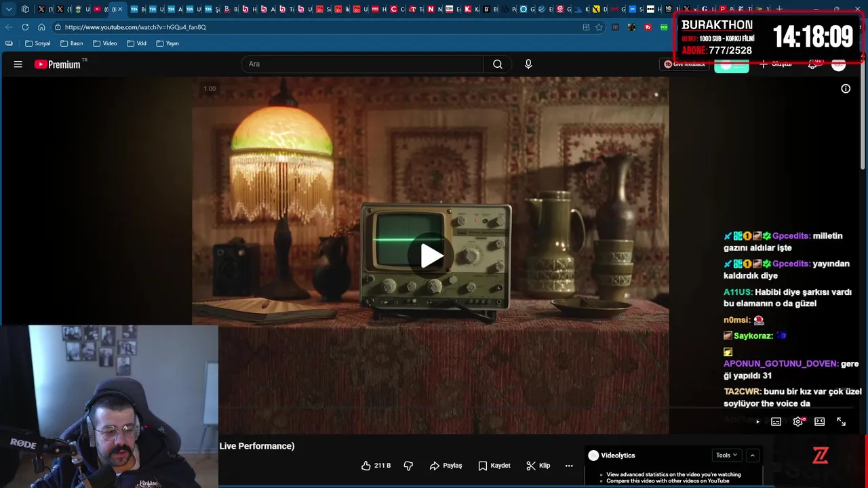
Task: Open a new browser tab
Action: (779, 9)
